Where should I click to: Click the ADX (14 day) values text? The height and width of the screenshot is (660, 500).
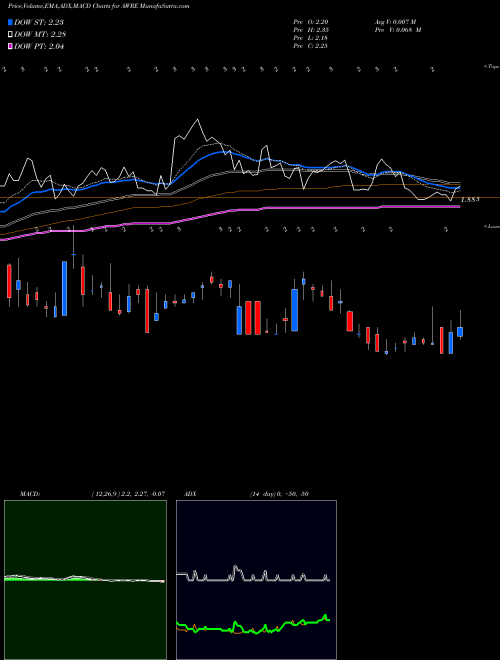(x=279, y=494)
